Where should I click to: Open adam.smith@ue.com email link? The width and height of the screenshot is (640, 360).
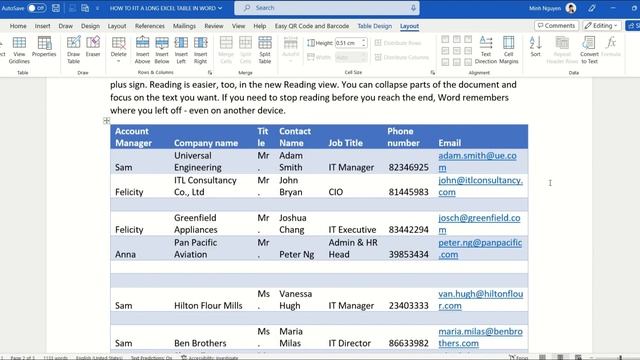pos(477,161)
